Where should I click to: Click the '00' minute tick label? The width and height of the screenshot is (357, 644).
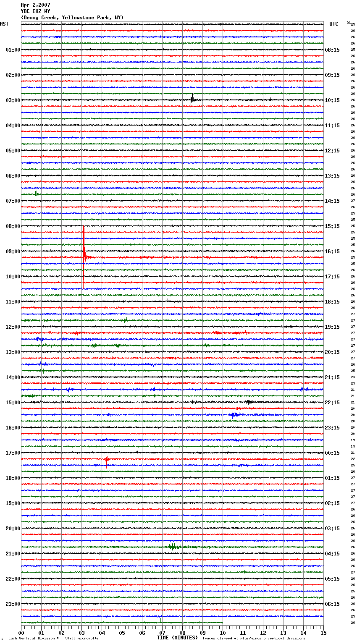[21, 633]
